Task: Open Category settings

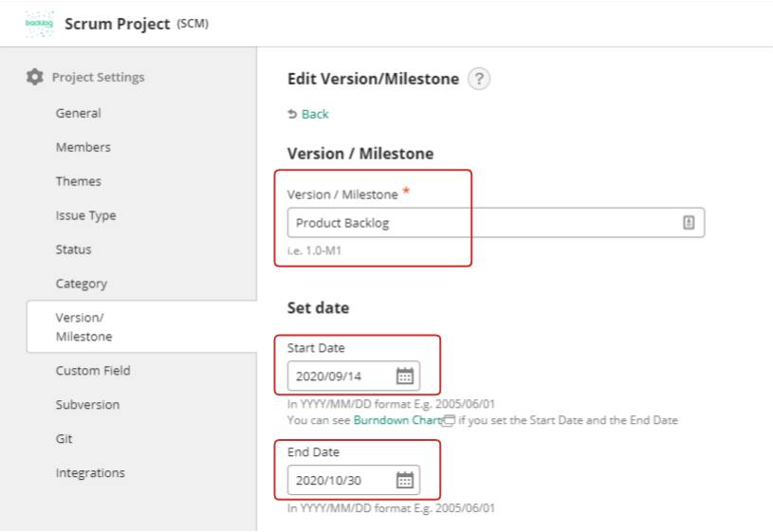Action: point(81,284)
